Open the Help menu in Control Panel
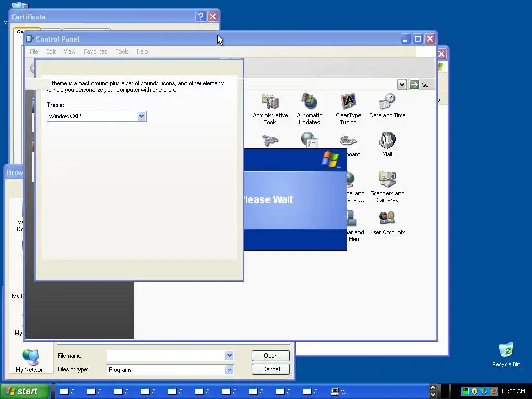The width and height of the screenshot is (532, 399). (142, 51)
